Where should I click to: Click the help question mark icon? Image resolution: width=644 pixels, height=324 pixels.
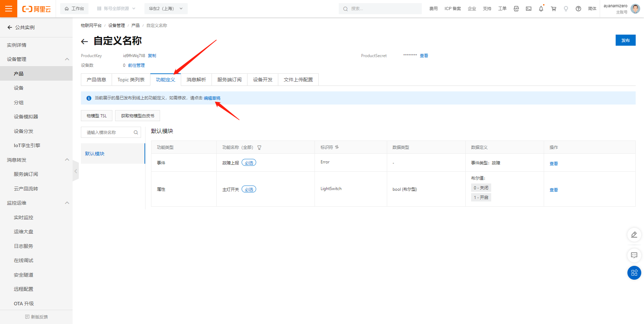578,9
